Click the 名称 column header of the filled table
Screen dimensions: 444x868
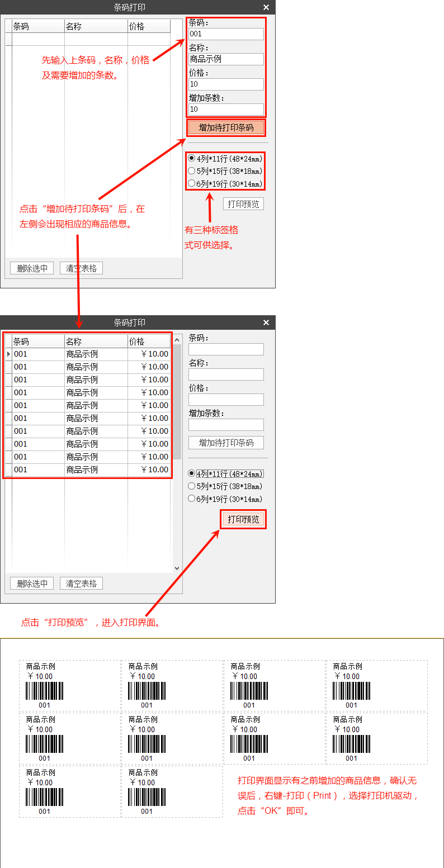click(96, 341)
